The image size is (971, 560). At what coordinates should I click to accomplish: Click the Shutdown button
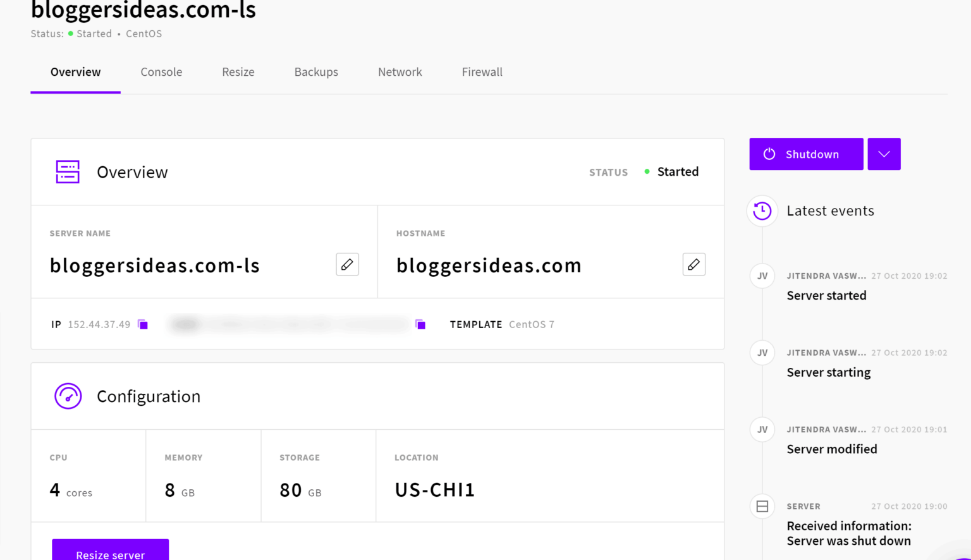click(x=806, y=154)
